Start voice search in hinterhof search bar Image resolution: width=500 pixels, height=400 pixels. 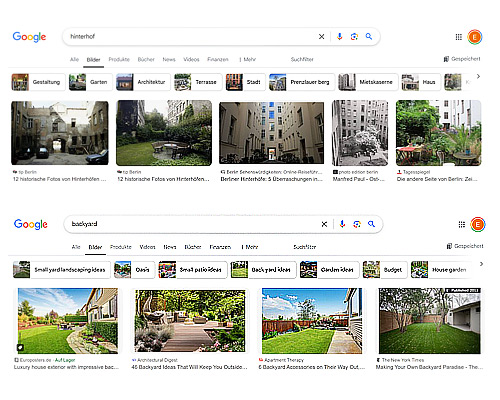pyautogui.click(x=340, y=37)
